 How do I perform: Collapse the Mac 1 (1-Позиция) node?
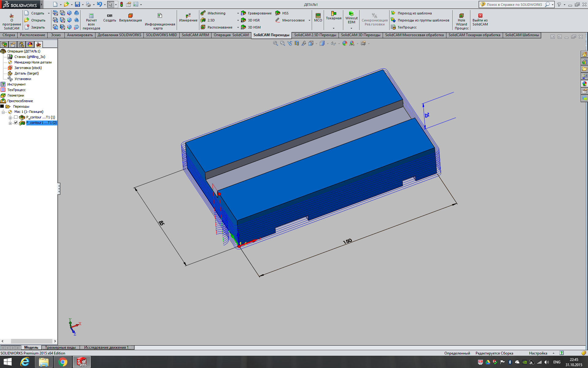(3, 112)
